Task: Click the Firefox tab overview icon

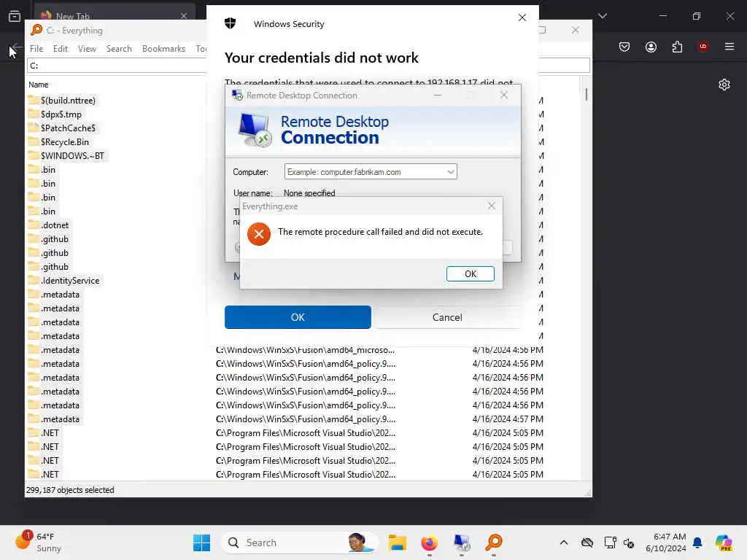Action: pos(15,16)
